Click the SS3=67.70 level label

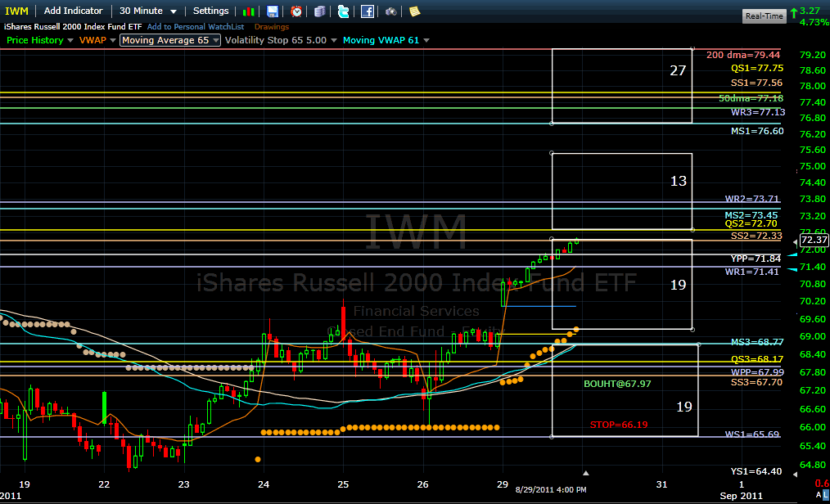pyautogui.click(x=756, y=382)
